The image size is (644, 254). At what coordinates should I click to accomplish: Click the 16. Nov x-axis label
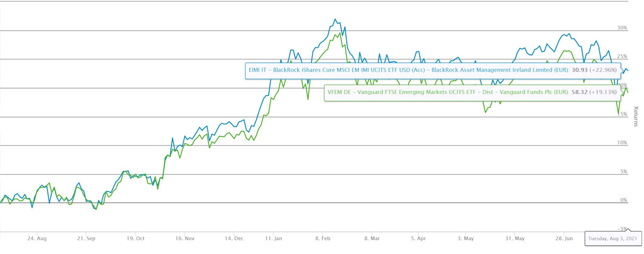click(x=184, y=239)
